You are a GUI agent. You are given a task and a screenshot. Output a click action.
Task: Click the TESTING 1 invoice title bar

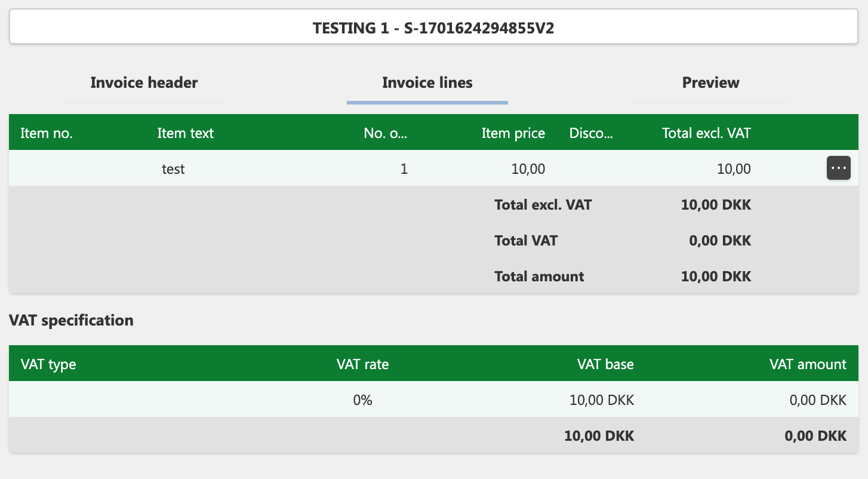pos(434,27)
